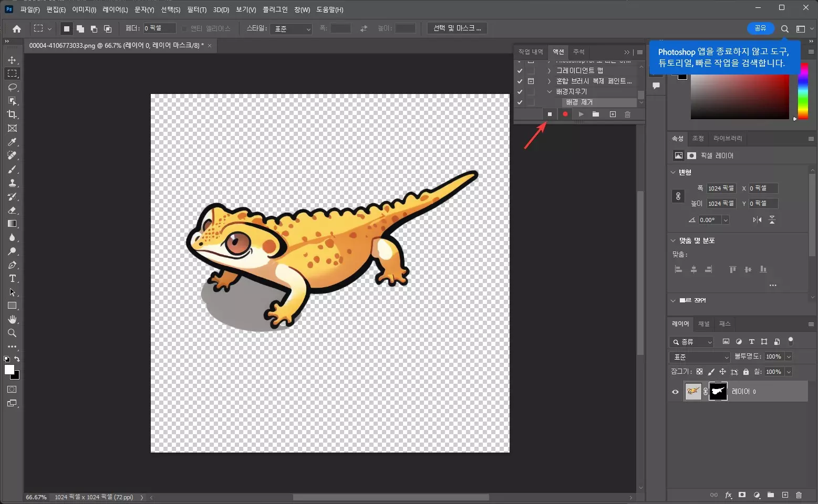
Task: Toggle visibility of 레이어 0
Action: tap(676, 392)
